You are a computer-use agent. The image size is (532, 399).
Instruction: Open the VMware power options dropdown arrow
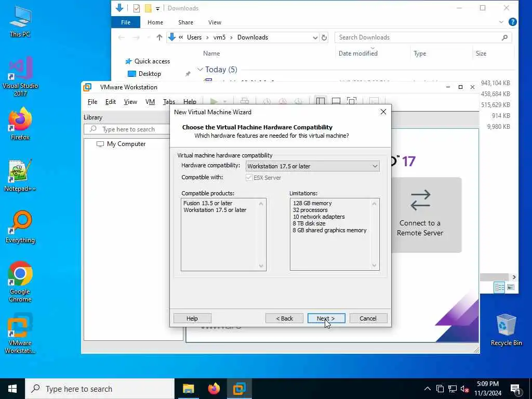point(224,101)
